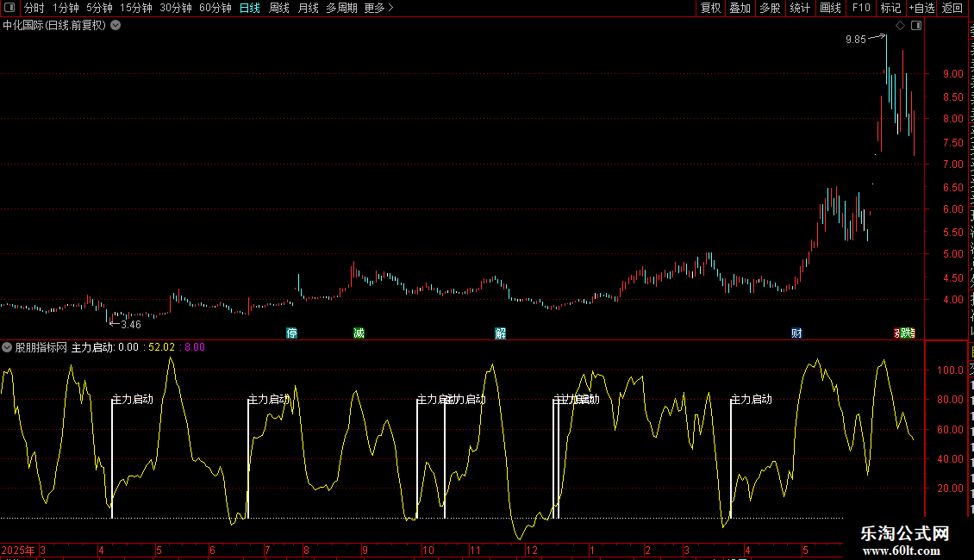Switch to the 5分钟 period
974x560 pixels.
coord(99,8)
